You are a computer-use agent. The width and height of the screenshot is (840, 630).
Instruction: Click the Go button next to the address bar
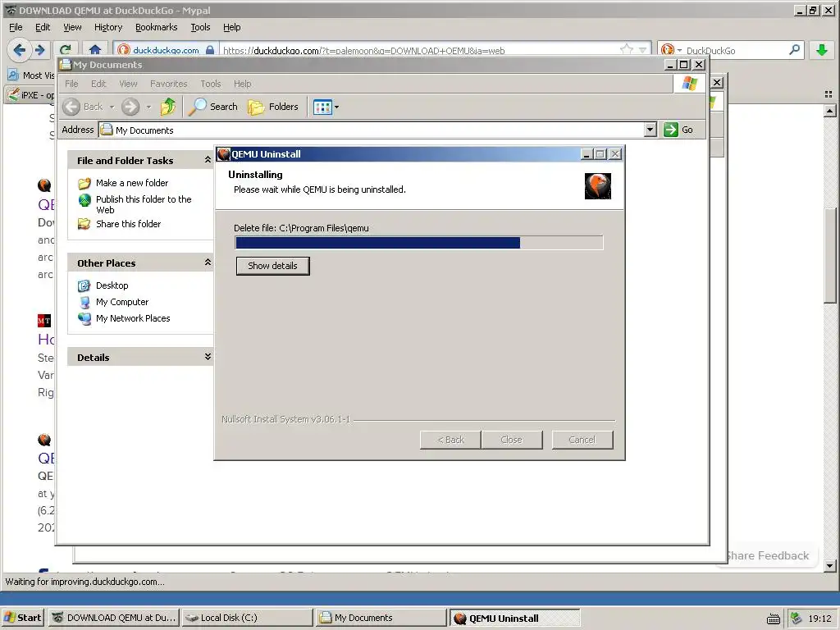(678, 130)
